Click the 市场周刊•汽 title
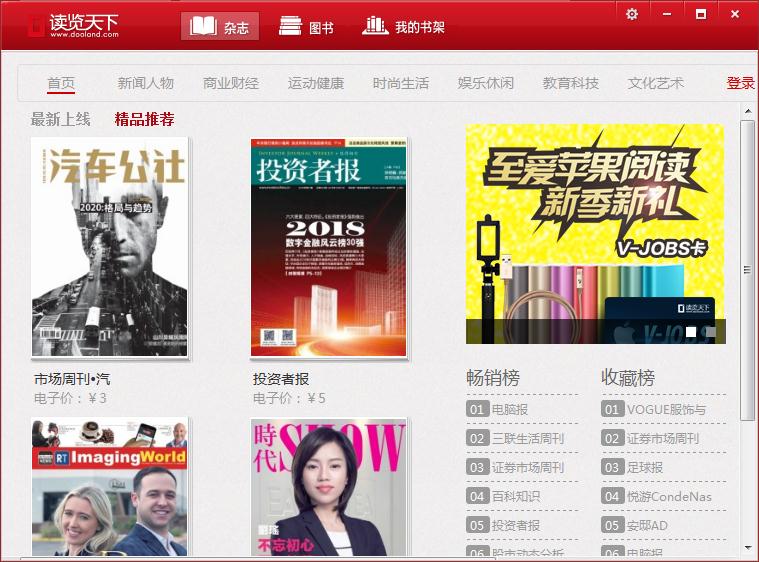The image size is (759, 562). 72,379
